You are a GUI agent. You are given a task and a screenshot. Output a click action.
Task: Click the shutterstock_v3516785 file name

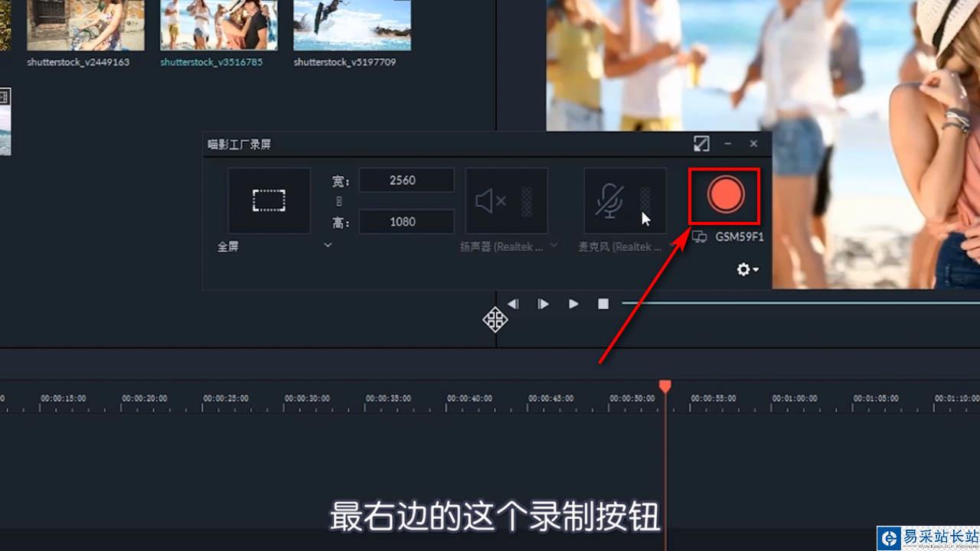pos(211,62)
